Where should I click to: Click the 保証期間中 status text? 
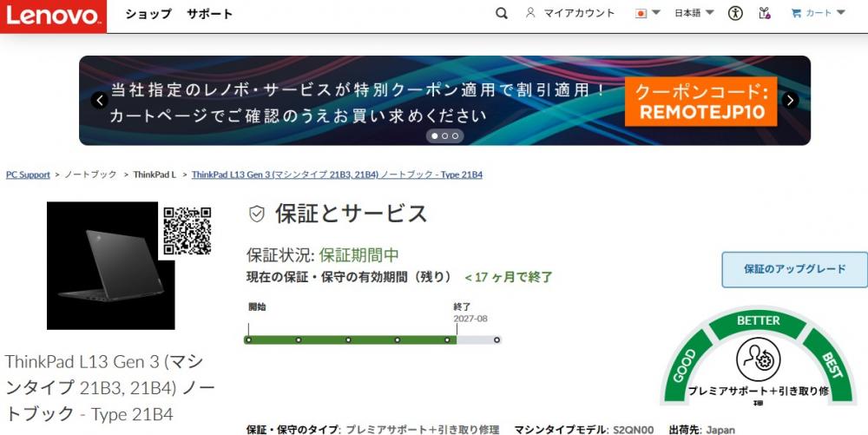pos(359,255)
